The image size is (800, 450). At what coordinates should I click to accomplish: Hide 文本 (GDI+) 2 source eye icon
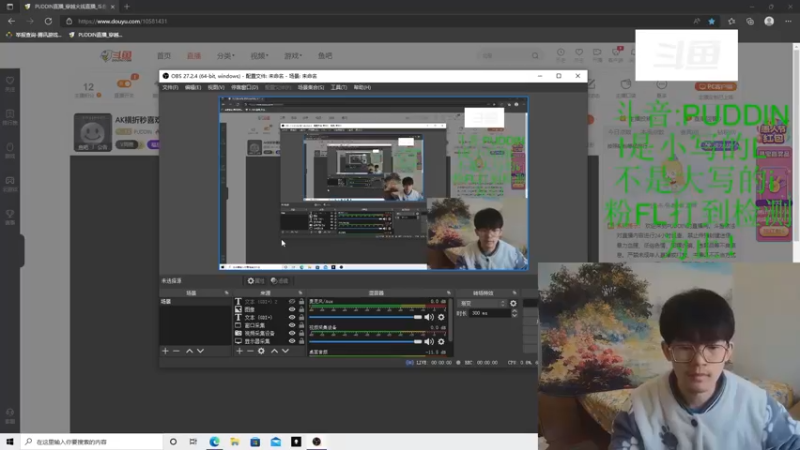292,302
